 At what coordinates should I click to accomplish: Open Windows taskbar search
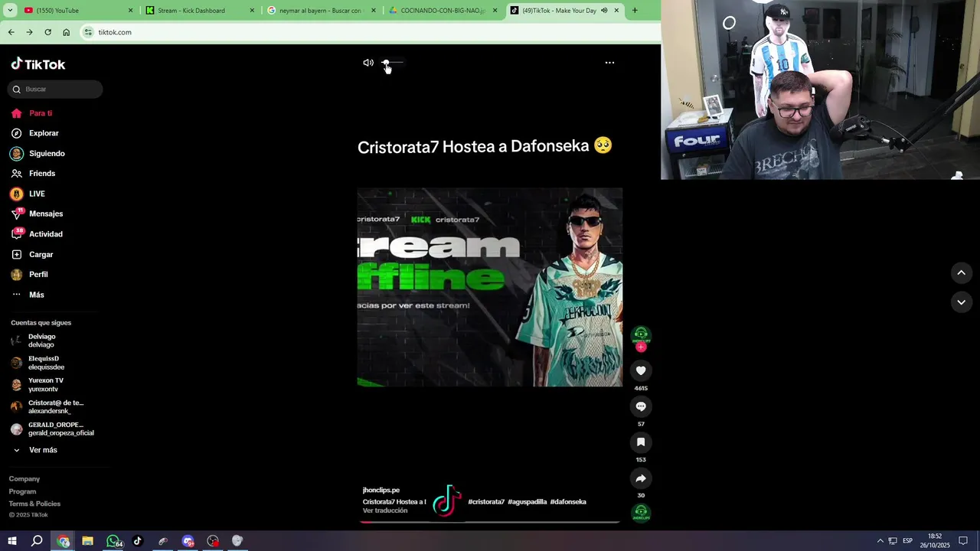pos(37,541)
